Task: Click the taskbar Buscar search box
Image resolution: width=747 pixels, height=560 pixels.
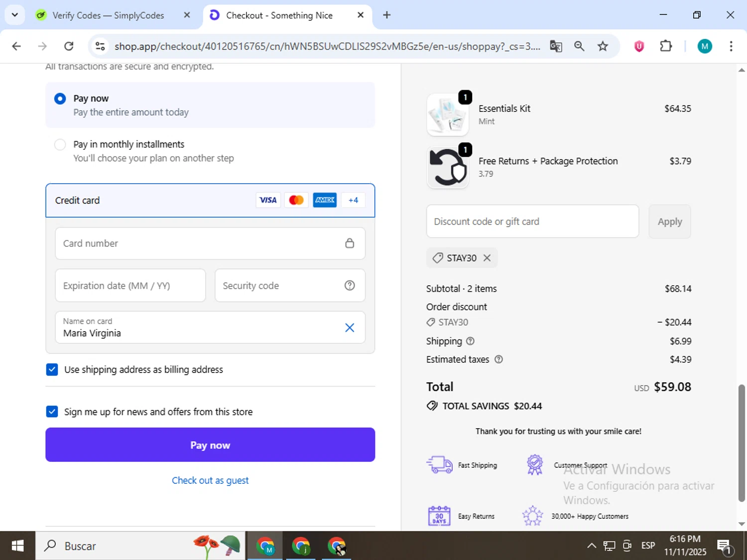Action: tap(140, 546)
